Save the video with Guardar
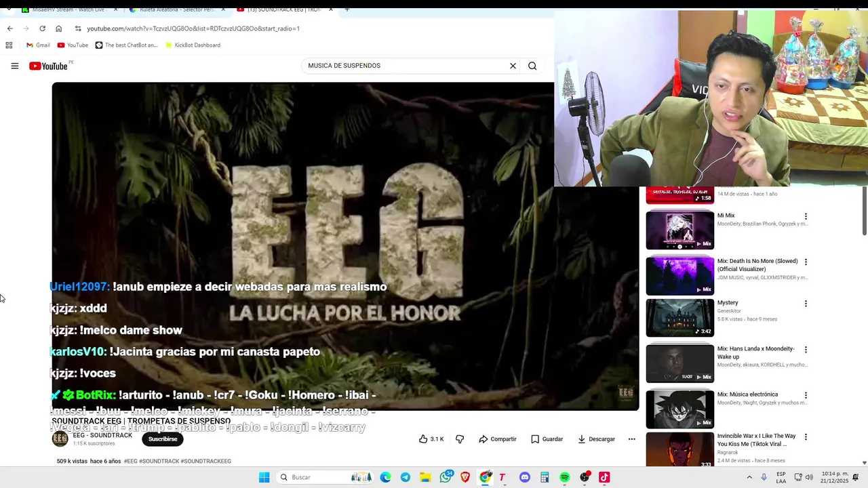The width and height of the screenshot is (868, 488). click(x=547, y=439)
